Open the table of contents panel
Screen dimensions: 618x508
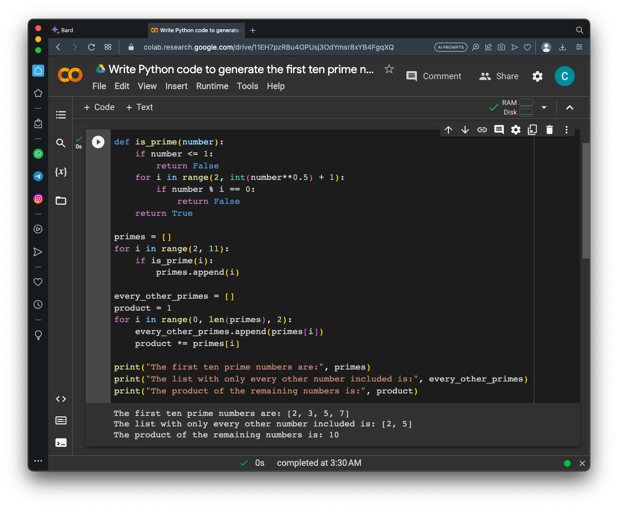pos(61,115)
